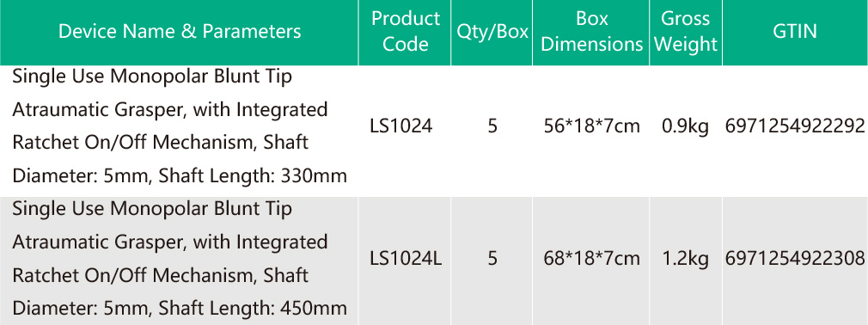Click the Gross Weight column header
This screenshot has height=325, width=868.
685,32
